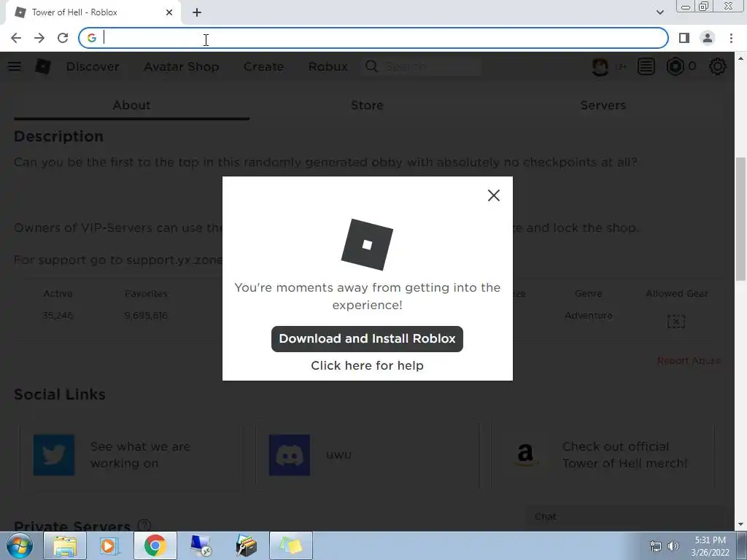Click the Adventure genre link

pyautogui.click(x=589, y=315)
